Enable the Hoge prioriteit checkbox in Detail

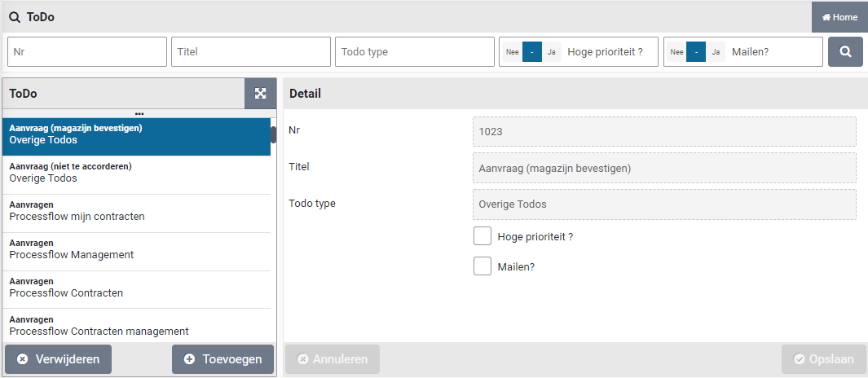click(x=482, y=236)
